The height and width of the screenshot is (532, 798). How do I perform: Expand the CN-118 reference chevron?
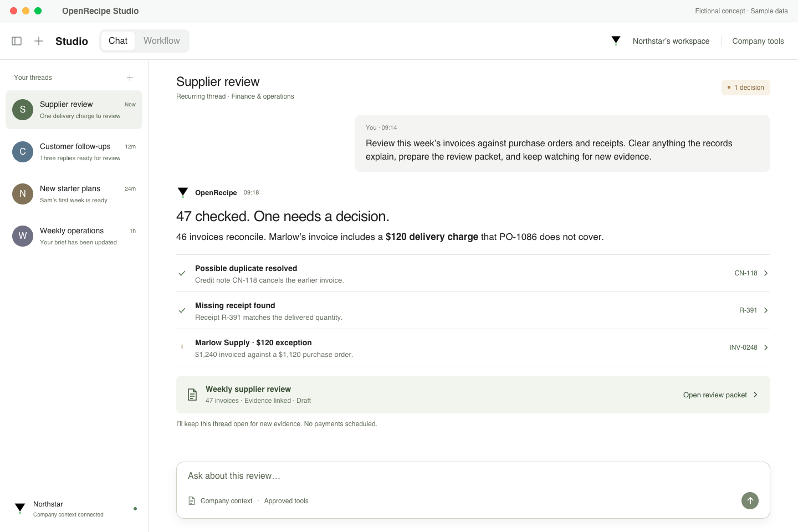[x=766, y=273]
